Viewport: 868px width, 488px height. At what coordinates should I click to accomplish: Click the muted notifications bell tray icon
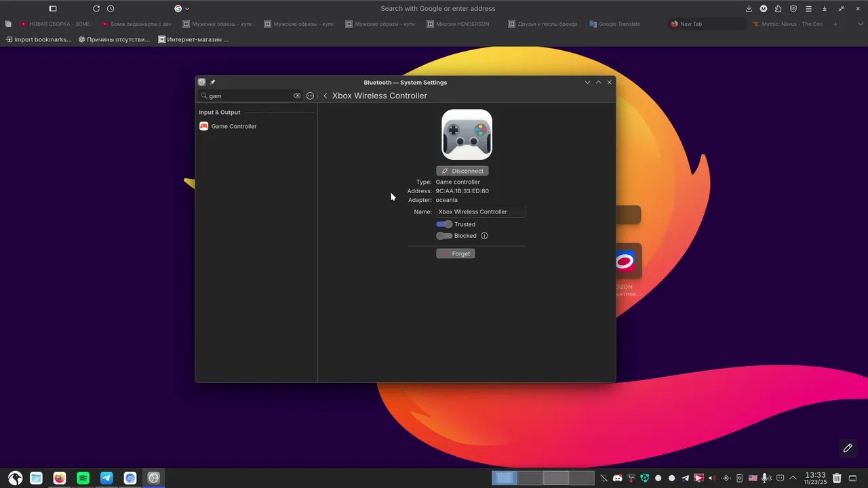pos(604,478)
